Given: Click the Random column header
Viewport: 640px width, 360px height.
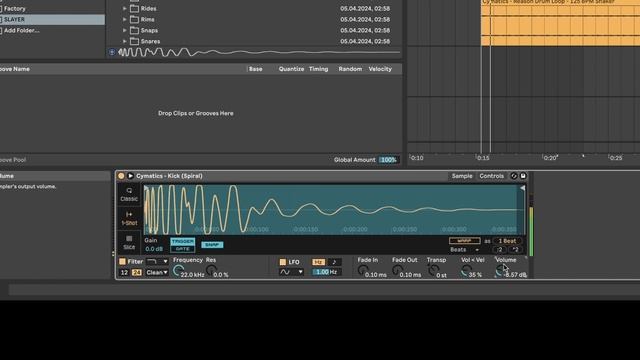Looking at the screenshot, I should (x=350, y=69).
